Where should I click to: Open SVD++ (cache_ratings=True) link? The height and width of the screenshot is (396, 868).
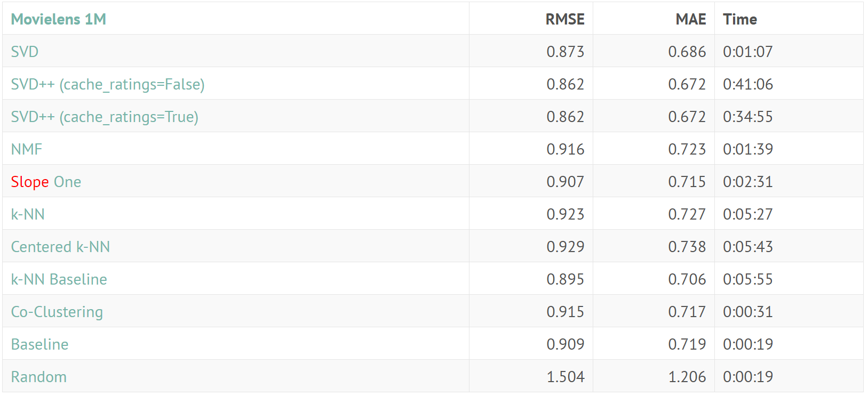click(105, 117)
